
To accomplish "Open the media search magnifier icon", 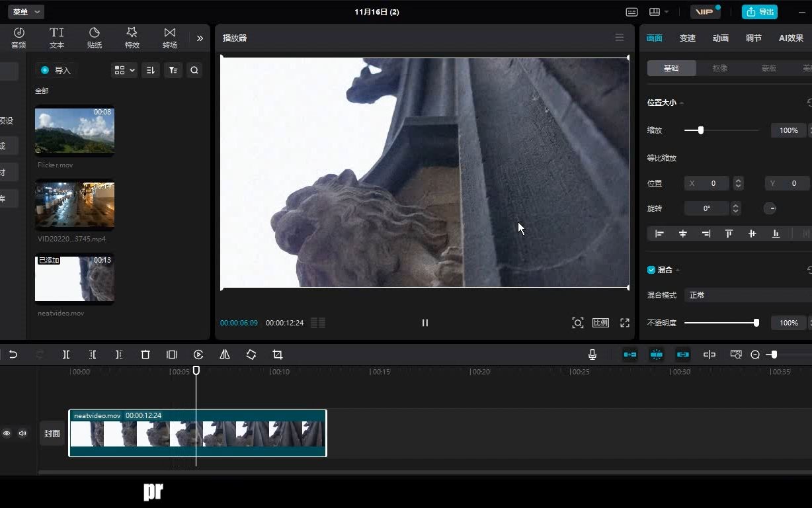I will point(194,70).
